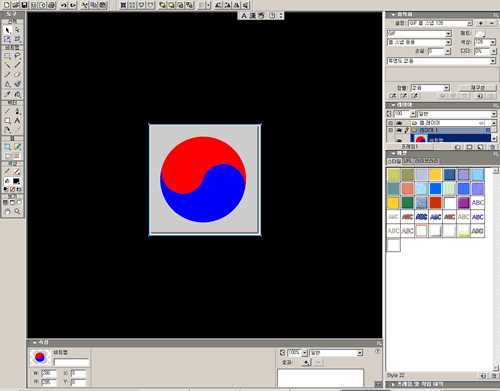The image size is (500, 391).
Task: Open the sort order dropdown in Optimize
Action: [x=446, y=88]
